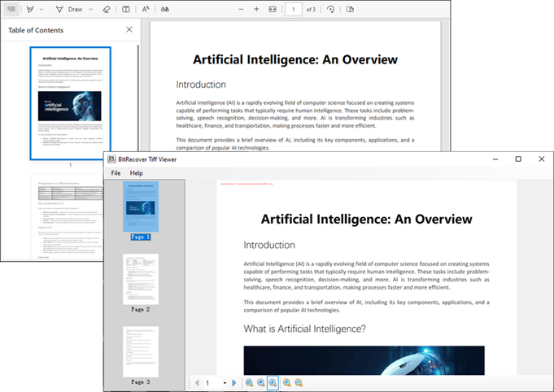Go to previous page arrow in Tiff Viewer
This screenshot has width=554, height=392.
197,383
